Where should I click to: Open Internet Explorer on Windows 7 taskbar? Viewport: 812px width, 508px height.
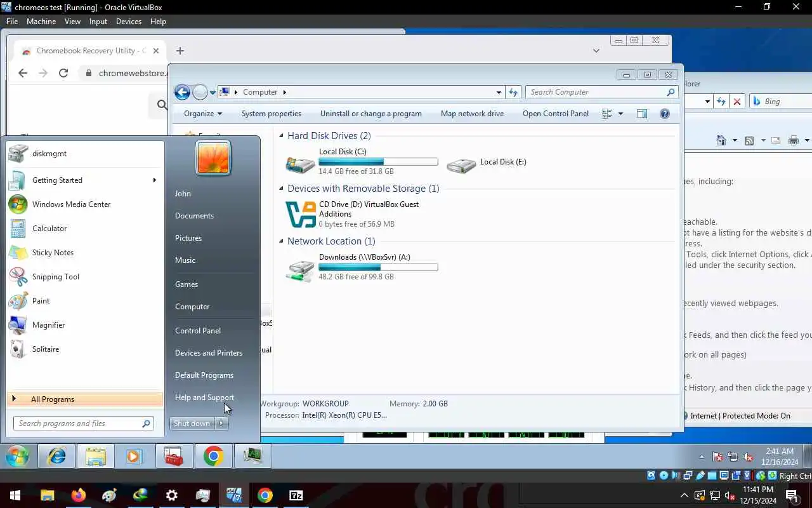pos(56,456)
